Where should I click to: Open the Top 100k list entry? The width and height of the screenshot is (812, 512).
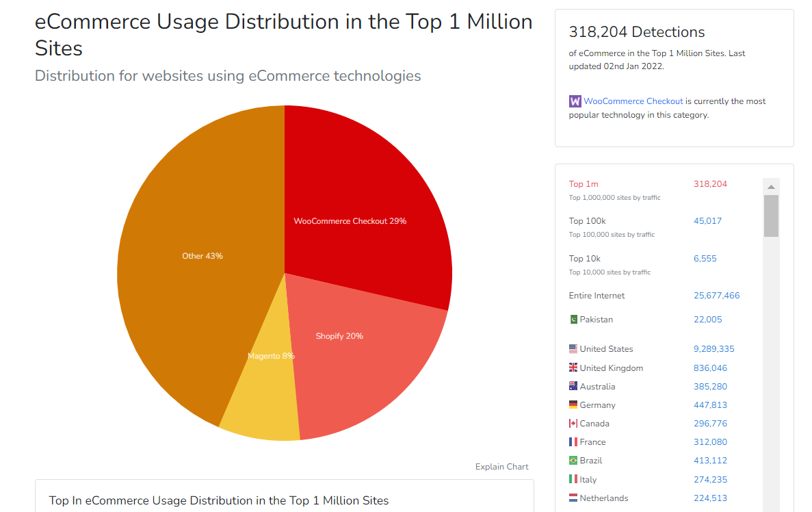[587, 221]
